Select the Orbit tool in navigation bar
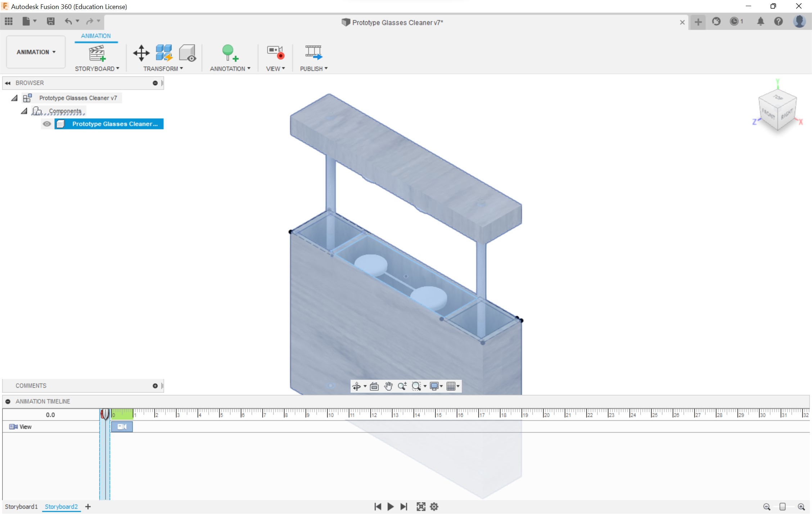The height and width of the screenshot is (514, 812). (x=356, y=386)
